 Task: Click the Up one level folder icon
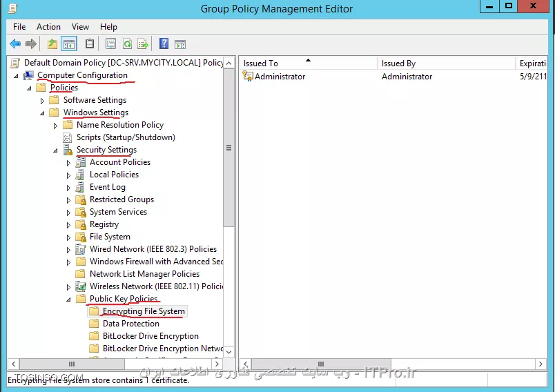coord(52,44)
